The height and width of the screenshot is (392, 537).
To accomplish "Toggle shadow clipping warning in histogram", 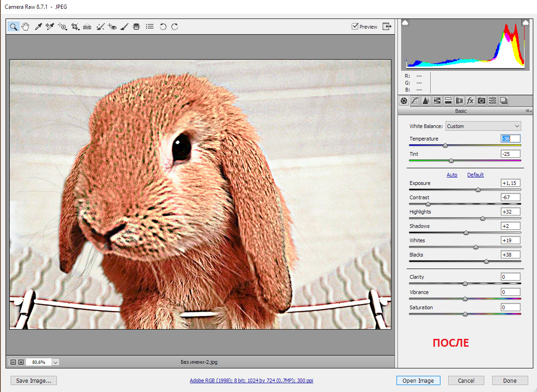I will point(405,22).
